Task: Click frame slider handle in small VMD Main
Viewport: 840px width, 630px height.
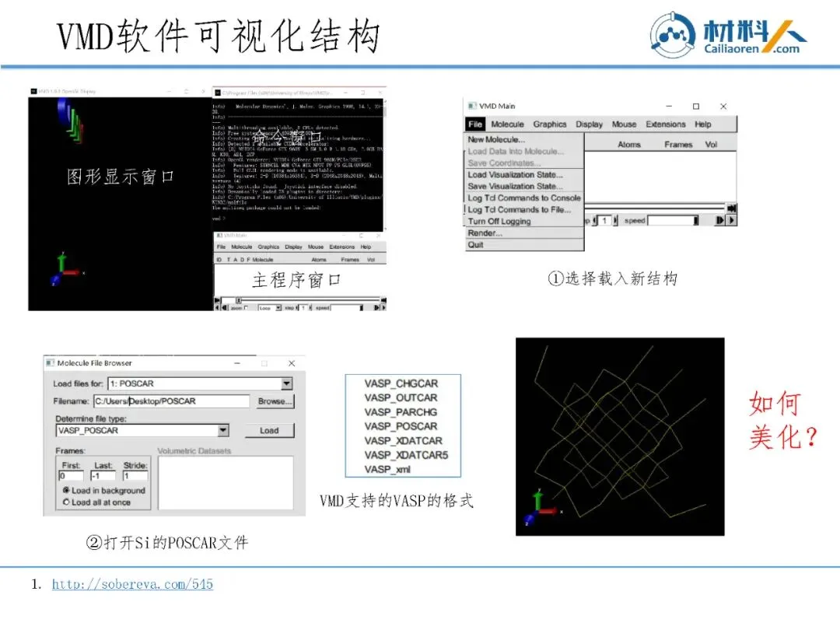Action: 239,300
